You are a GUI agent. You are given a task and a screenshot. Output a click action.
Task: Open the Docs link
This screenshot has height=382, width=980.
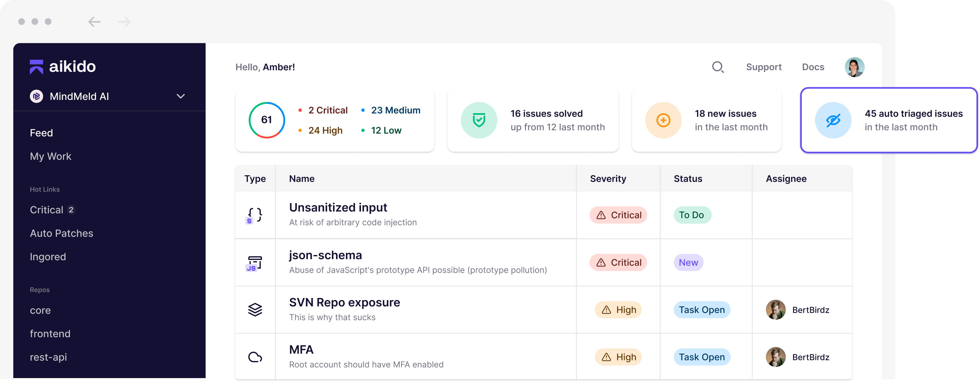(813, 67)
